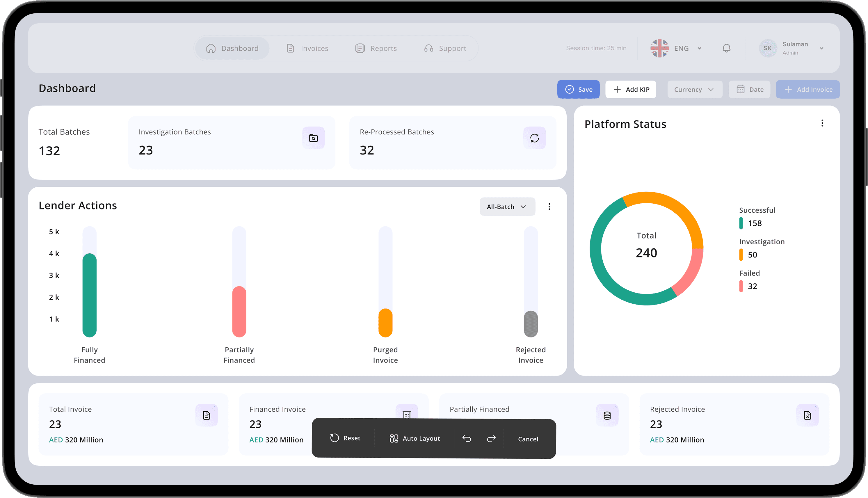Screen dimensions: 868x498
Task: Click the Auto Layout option
Action: pyautogui.click(x=415, y=438)
